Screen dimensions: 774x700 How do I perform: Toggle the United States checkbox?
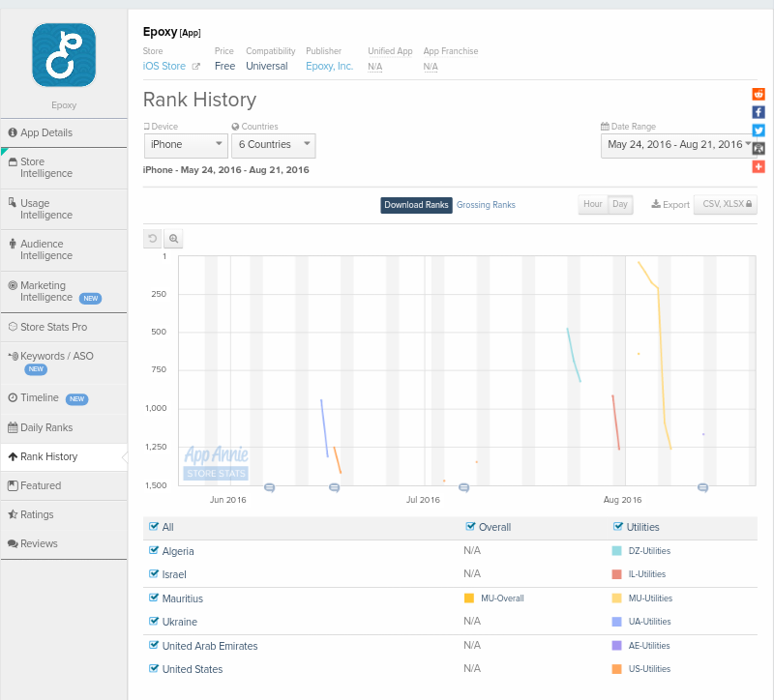click(x=154, y=668)
